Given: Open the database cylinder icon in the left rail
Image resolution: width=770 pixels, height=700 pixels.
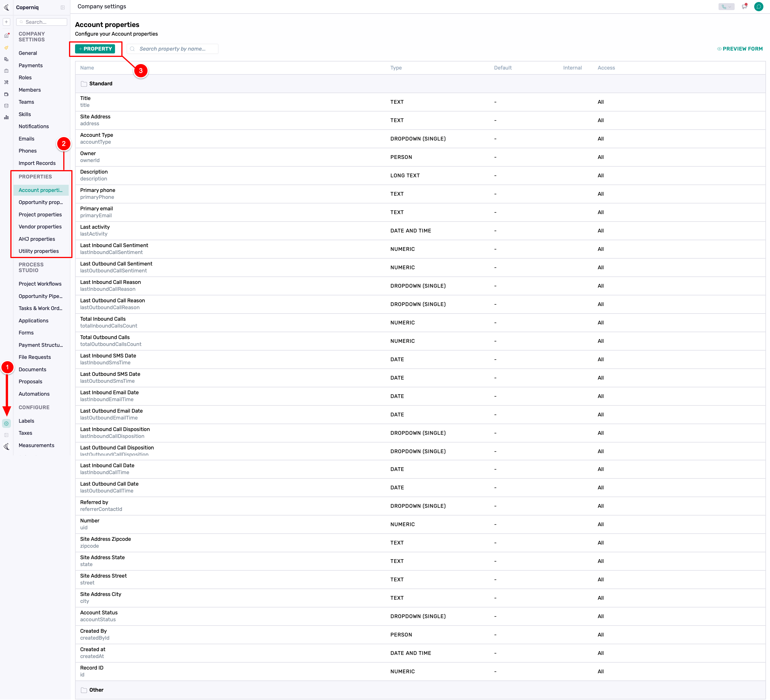Looking at the screenshot, I should click(7, 106).
